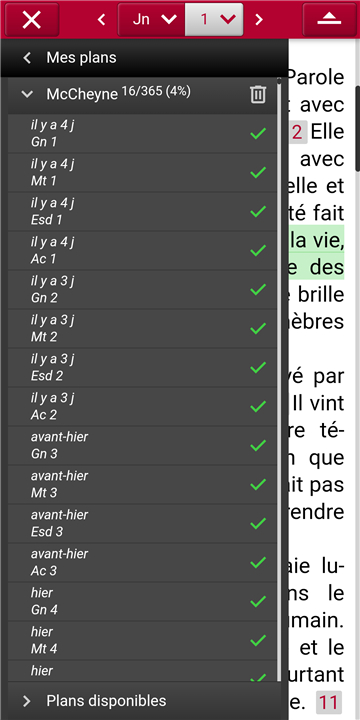This screenshot has height=720, width=360.
Task: Open the Mt 3 reading entry
Action: click(142, 484)
